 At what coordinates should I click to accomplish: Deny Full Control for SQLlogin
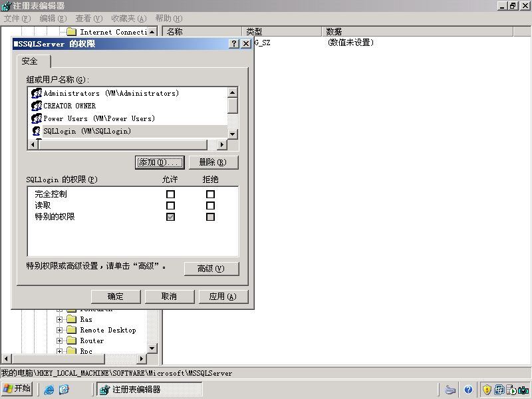(x=210, y=194)
